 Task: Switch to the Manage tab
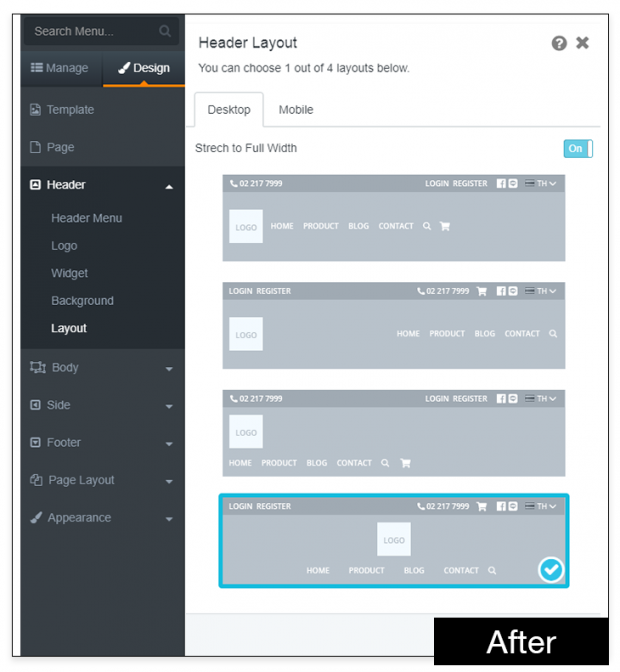pos(60,68)
